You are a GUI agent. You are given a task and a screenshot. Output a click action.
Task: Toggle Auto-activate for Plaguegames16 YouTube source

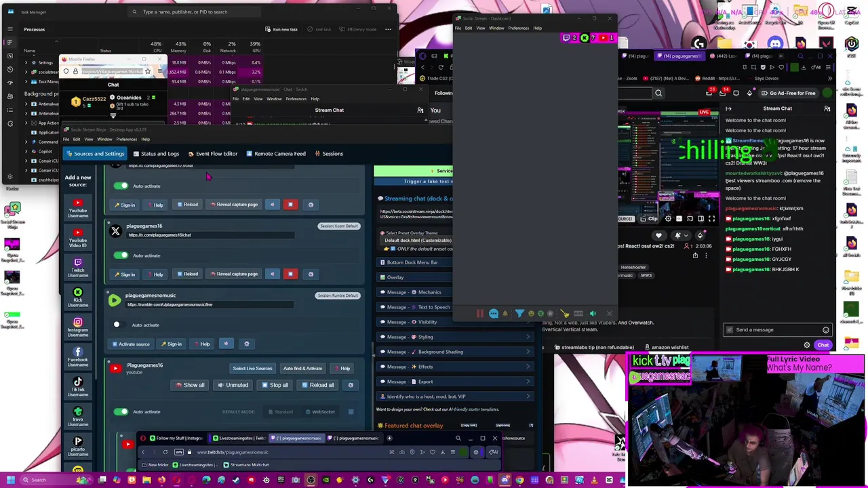tap(121, 411)
